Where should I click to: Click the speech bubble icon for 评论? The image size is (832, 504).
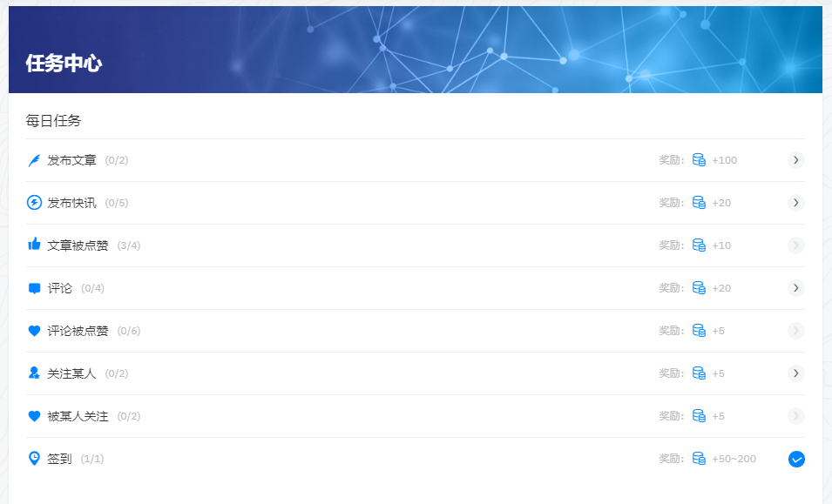[x=34, y=288]
